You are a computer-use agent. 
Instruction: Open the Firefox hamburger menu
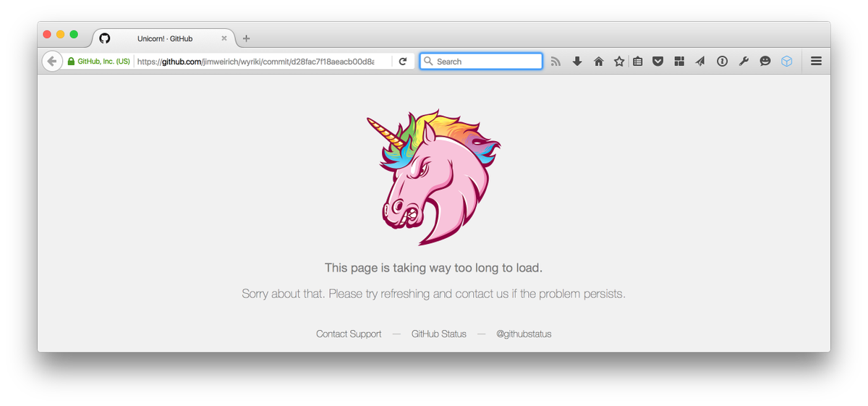816,62
